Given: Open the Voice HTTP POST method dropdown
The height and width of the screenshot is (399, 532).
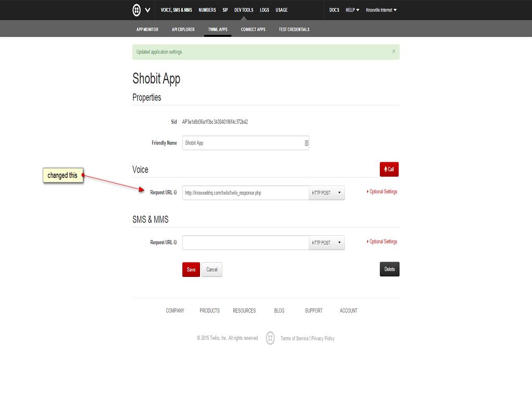Looking at the screenshot, I should (x=326, y=193).
